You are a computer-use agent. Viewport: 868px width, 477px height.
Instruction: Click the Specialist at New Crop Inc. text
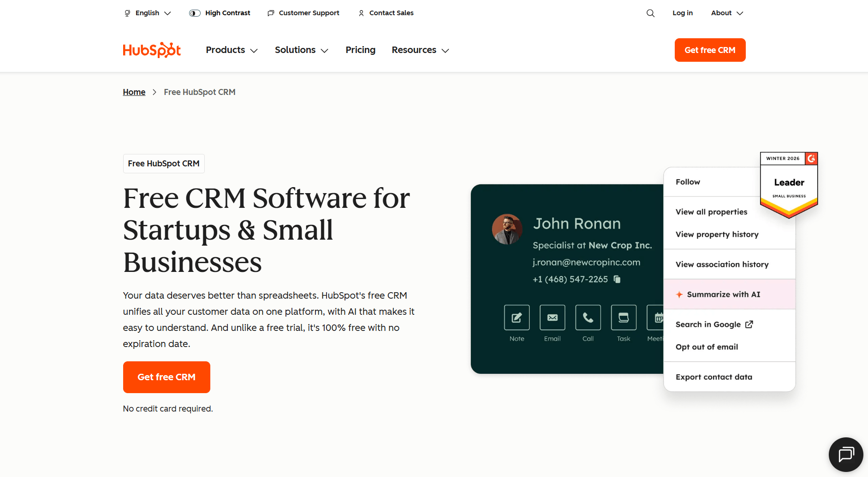point(592,245)
